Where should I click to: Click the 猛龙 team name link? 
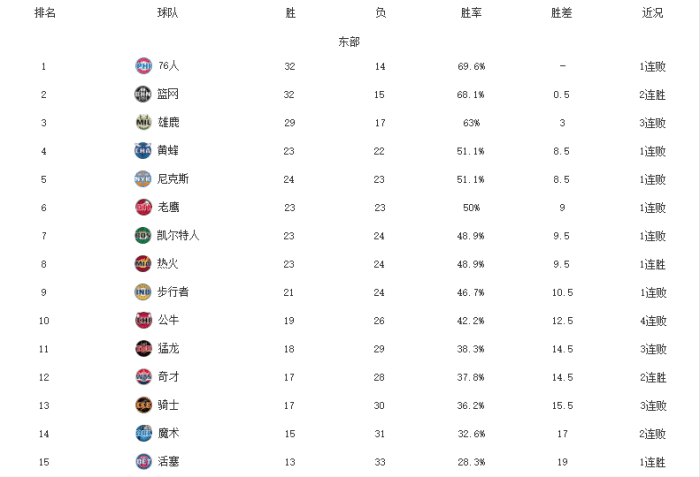[x=168, y=349]
